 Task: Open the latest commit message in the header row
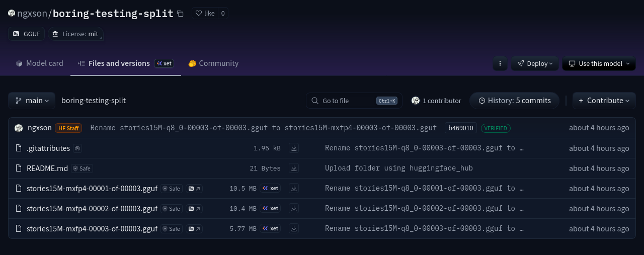[x=263, y=128]
